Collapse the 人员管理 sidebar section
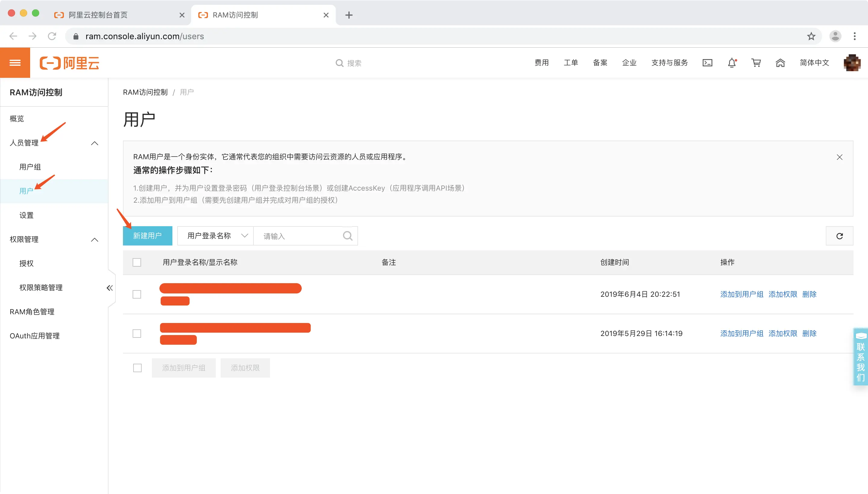 pos(95,143)
